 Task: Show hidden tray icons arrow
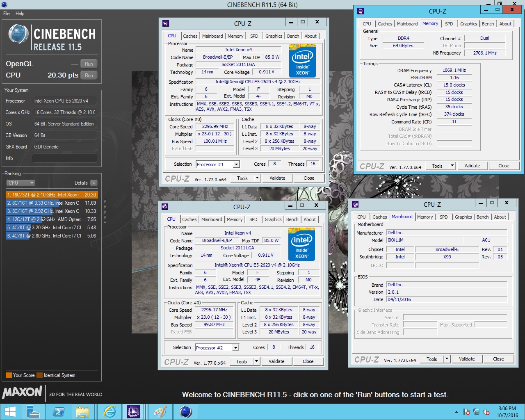457,412
